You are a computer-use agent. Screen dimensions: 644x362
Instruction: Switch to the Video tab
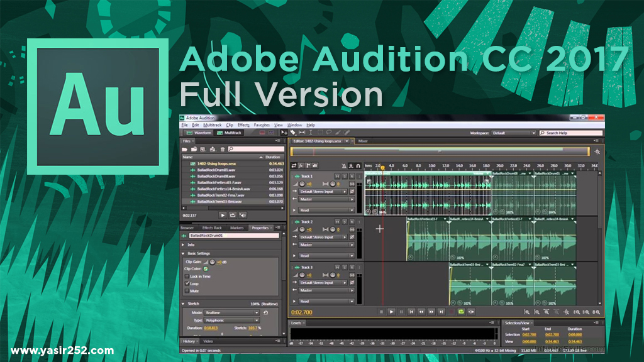(208, 341)
